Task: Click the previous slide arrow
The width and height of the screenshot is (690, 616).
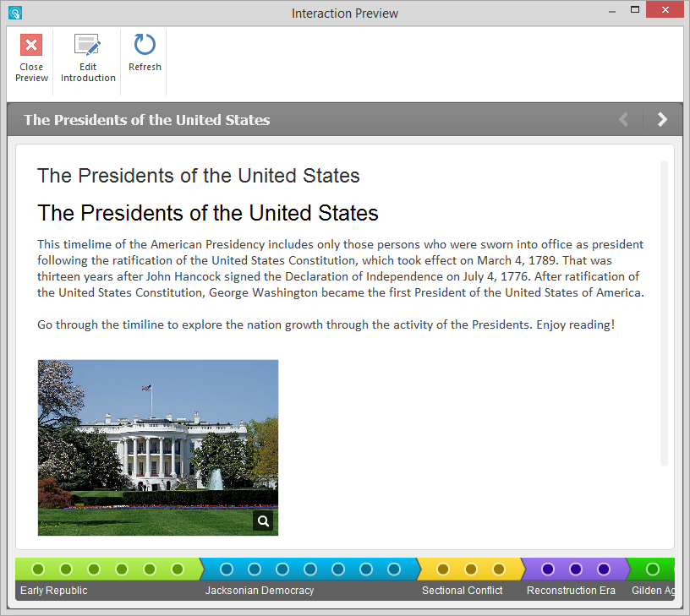Action: [624, 120]
